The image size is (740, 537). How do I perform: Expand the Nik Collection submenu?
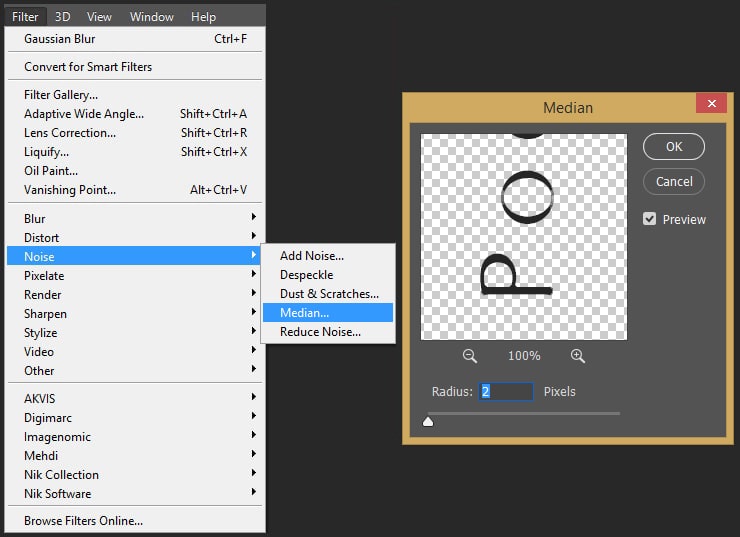[135, 474]
